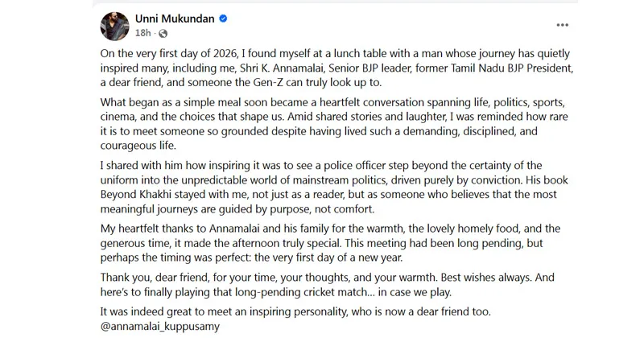The height and width of the screenshot is (338, 644).
Task: Click the globe public-audience icon
Action: click(163, 33)
